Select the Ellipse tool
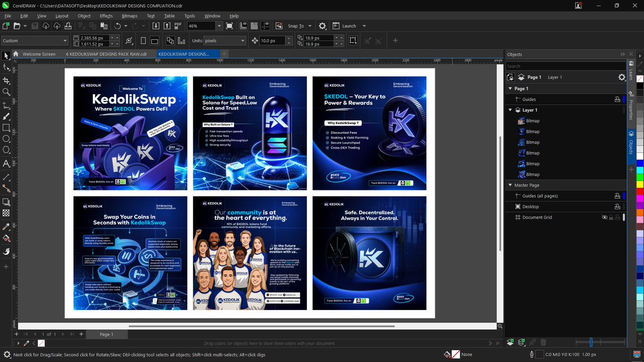 [6, 139]
